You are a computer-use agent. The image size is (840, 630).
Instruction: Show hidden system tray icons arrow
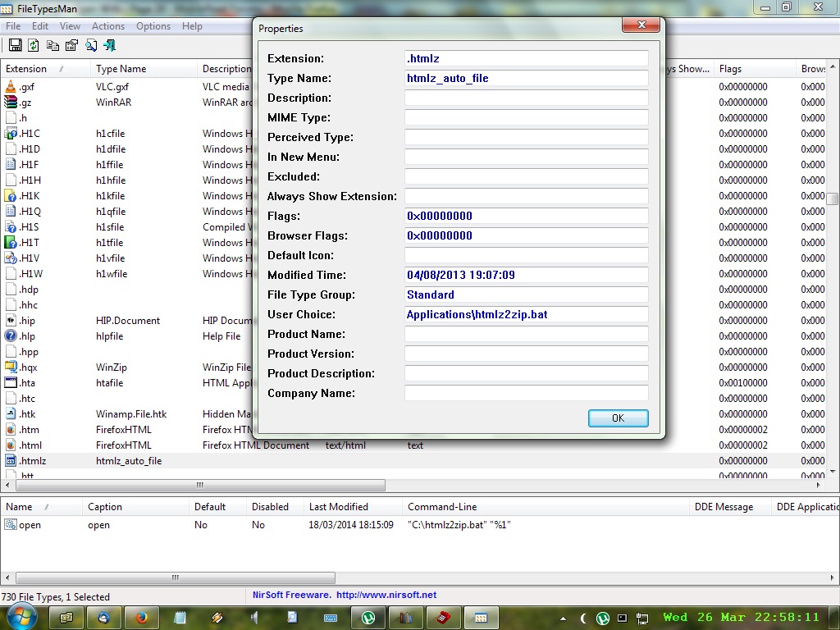563,619
